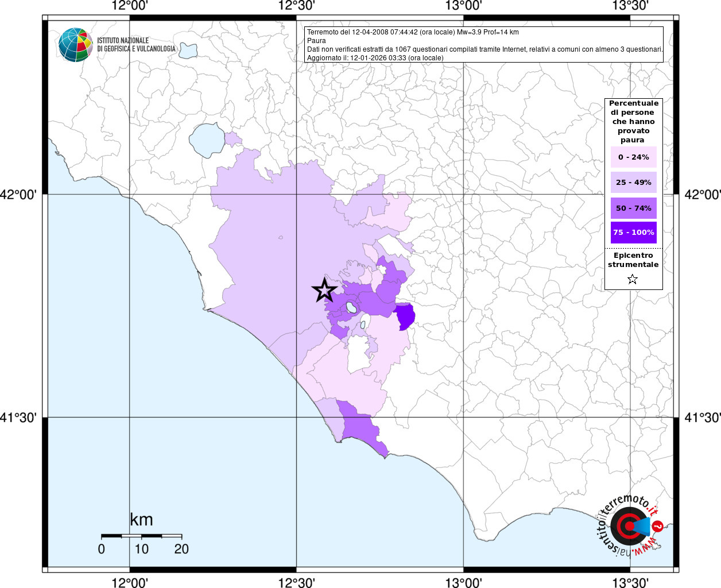Click the bottom 12°00' longitude label
This screenshot has height=588, width=721.
130,583
